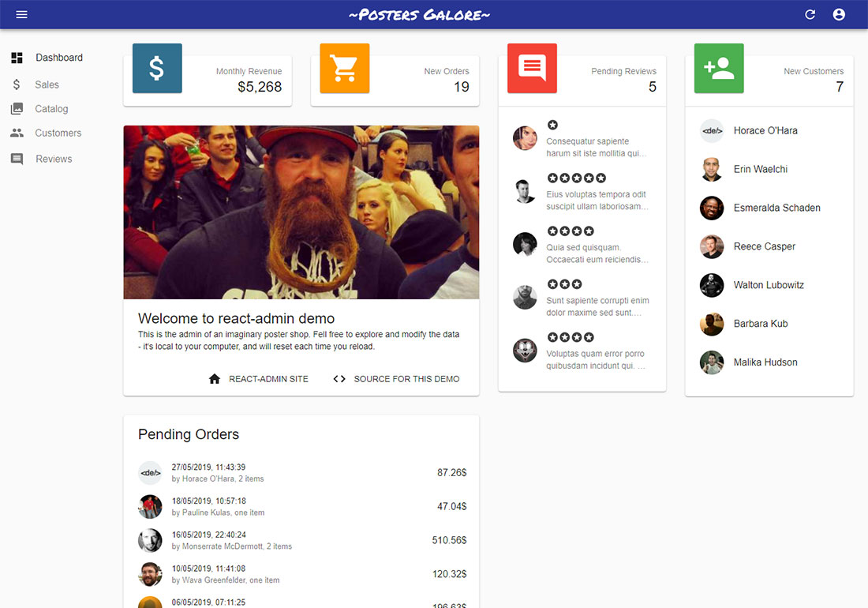Click the 510.56$ order amount

tap(450, 540)
